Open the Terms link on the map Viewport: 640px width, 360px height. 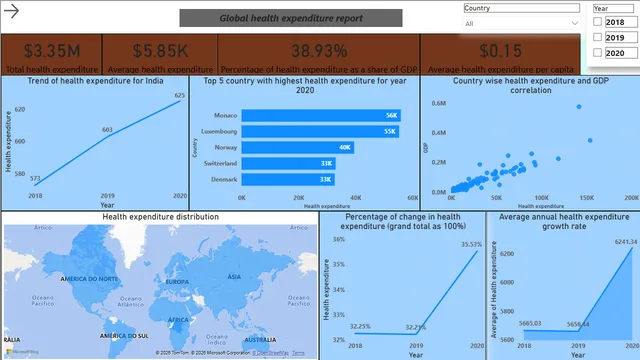click(298, 353)
